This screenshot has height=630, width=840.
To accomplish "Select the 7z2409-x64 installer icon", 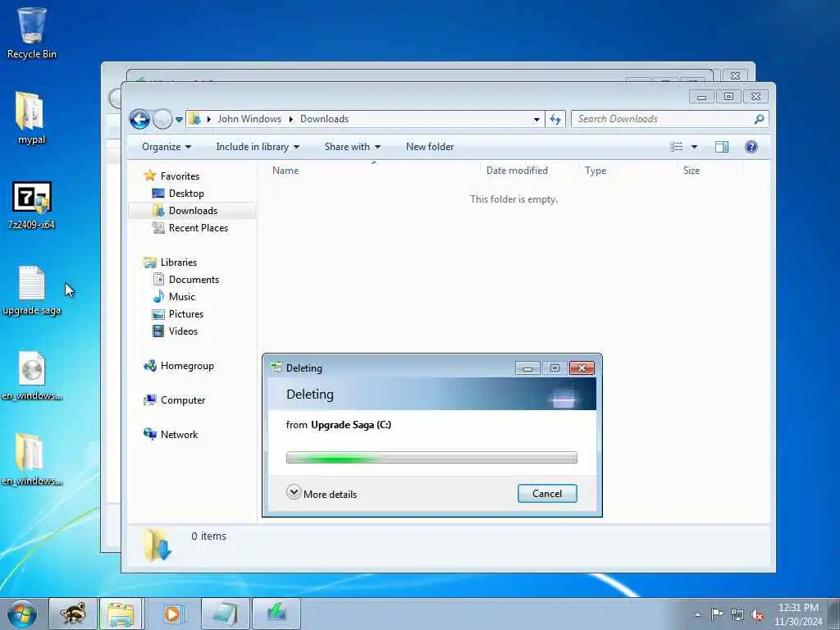I will 32,205.
